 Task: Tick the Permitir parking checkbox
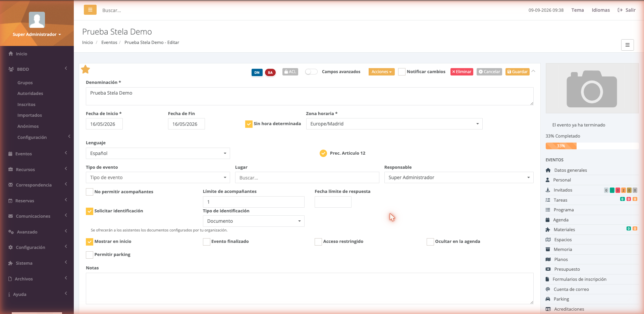90,255
